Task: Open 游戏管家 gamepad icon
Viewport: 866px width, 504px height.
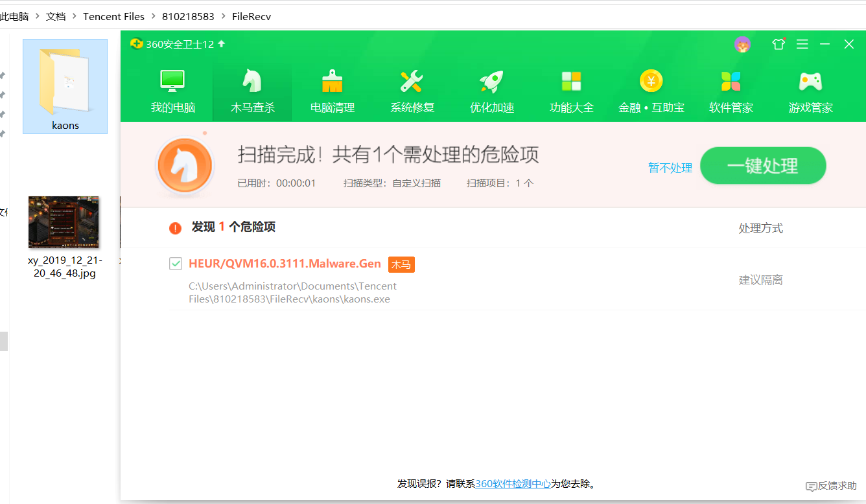Action: 810,82
